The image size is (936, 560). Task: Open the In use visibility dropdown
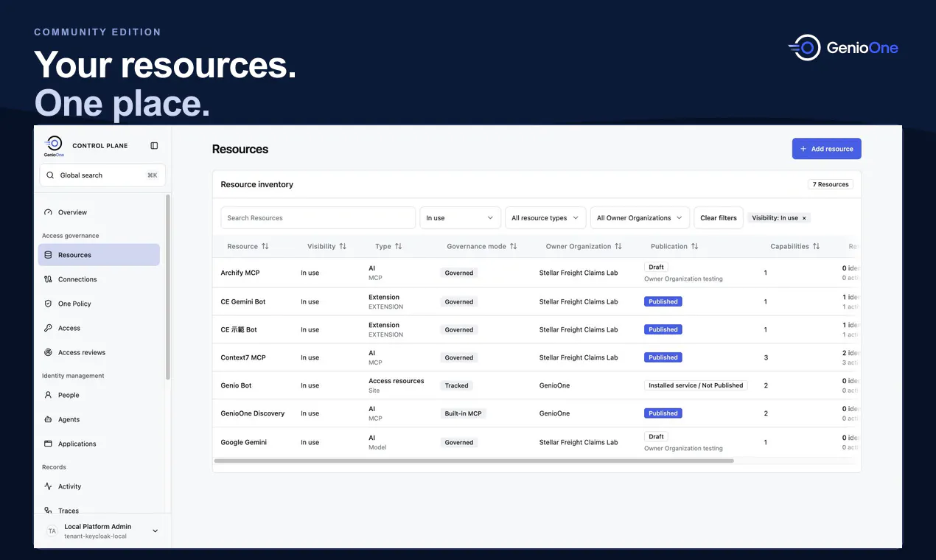(460, 218)
